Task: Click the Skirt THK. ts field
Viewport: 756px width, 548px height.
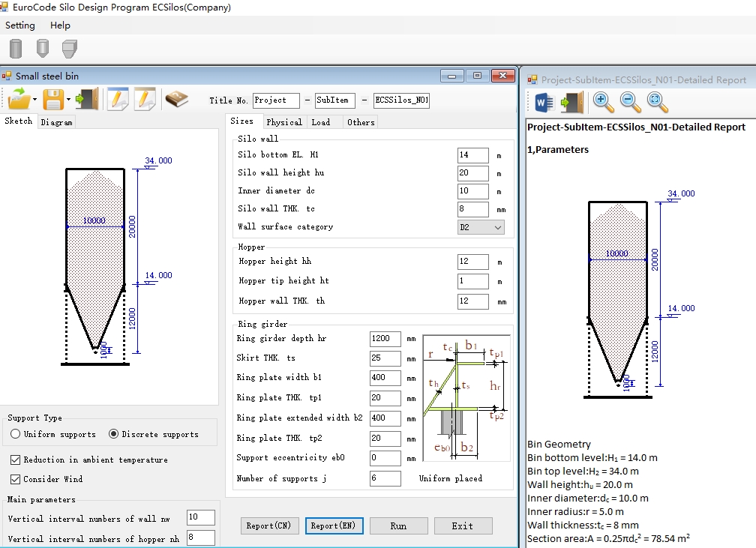Action: pos(385,358)
